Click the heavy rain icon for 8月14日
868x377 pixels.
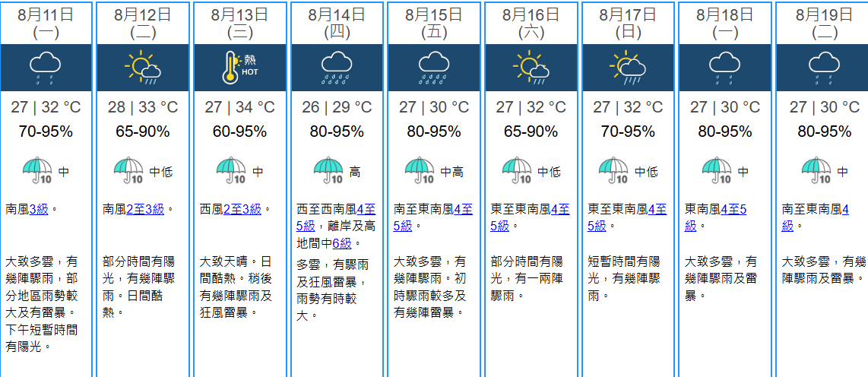point(337,67)
